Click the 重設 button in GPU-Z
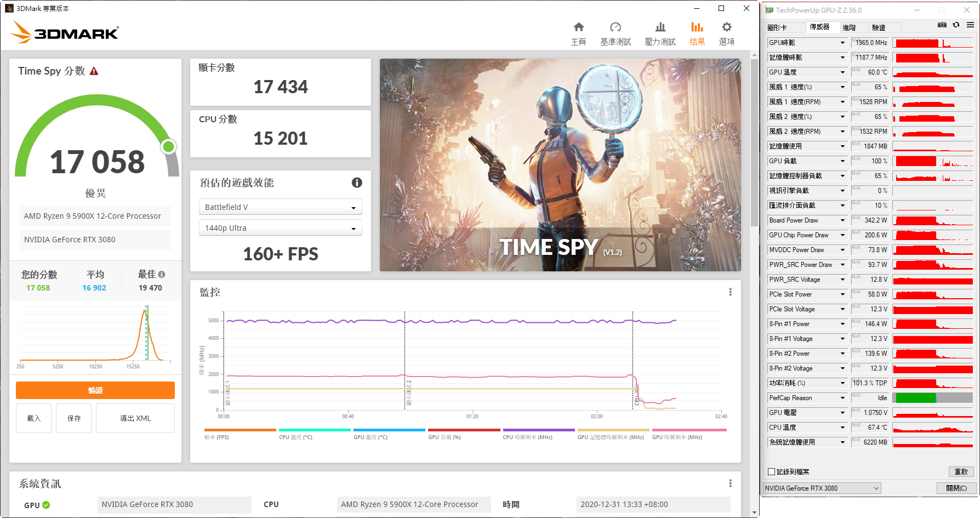This screenshot has width=980, height=518. (961, 472)
